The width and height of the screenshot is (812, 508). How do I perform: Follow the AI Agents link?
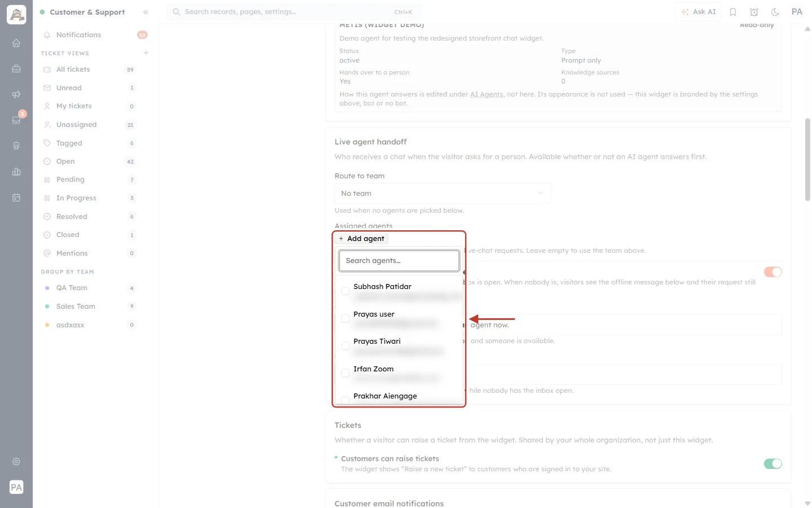coord(487,94)
